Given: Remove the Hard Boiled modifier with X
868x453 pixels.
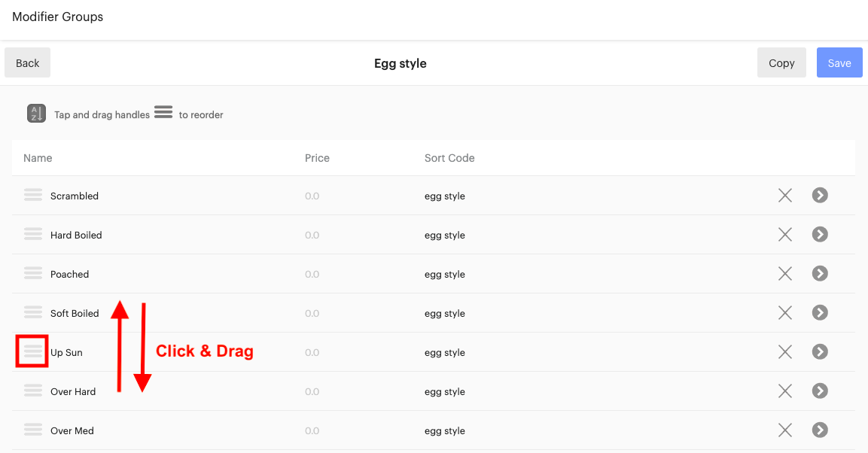Looking at the screenshot, I should tap(785, 235).
